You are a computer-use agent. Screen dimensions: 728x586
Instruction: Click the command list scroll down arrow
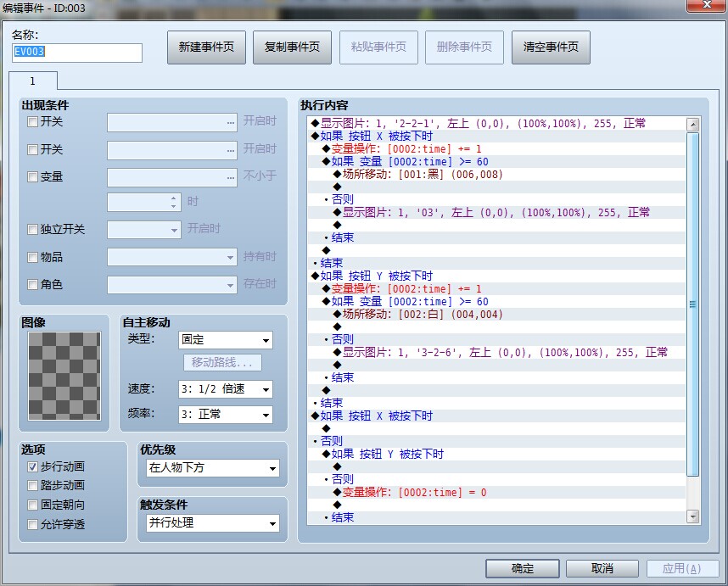[692, 516]
